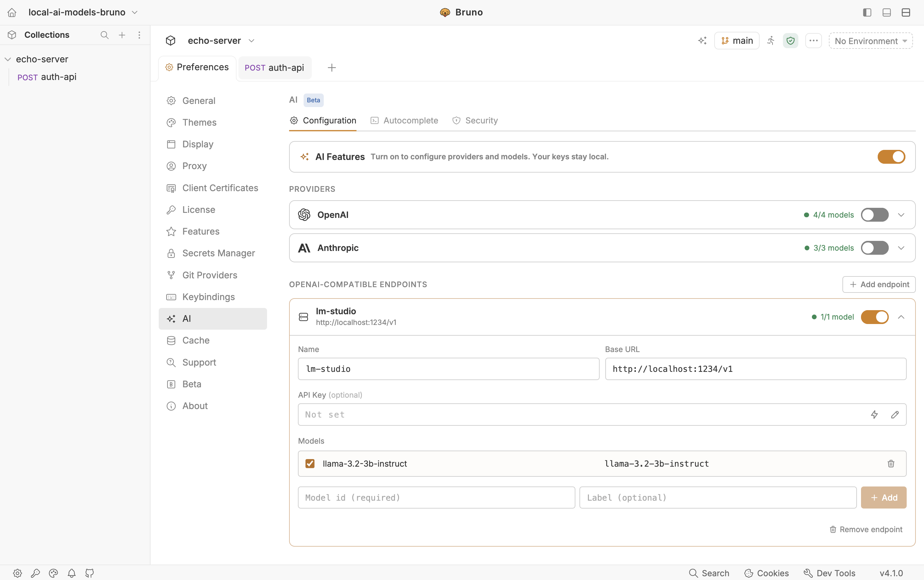Screen dimensions: 924x580
Task: Click the green shield safe mode icon
Action: click(790, 41)
